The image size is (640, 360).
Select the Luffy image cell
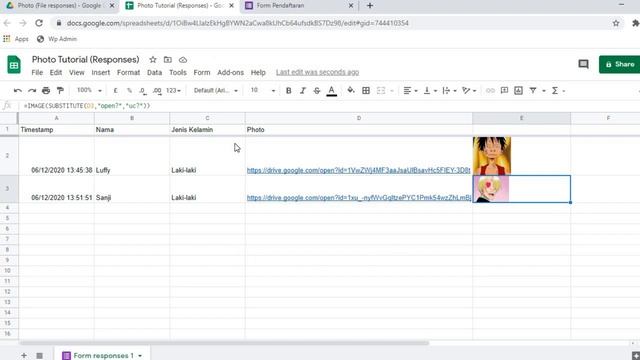(522, 156)
